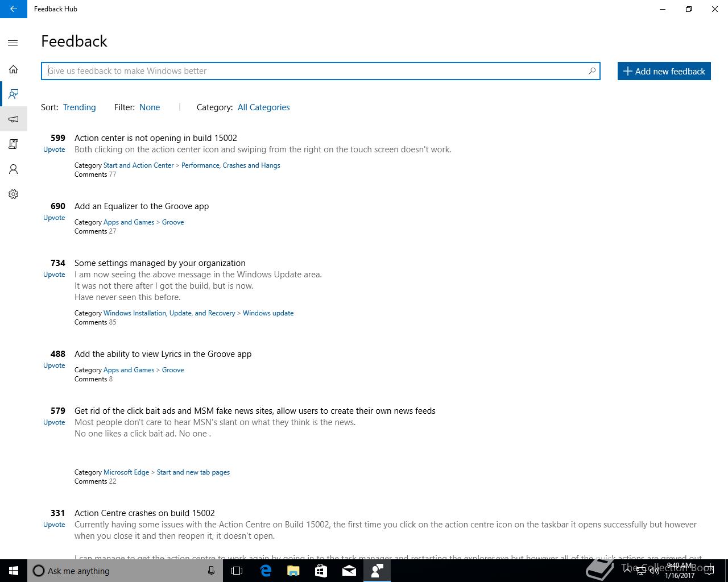Image resolution: width=728 pixels, height=582 pixels.
Task: Click Feedback Hub icon on the taskbar
Action: click(x=377, y=571)
